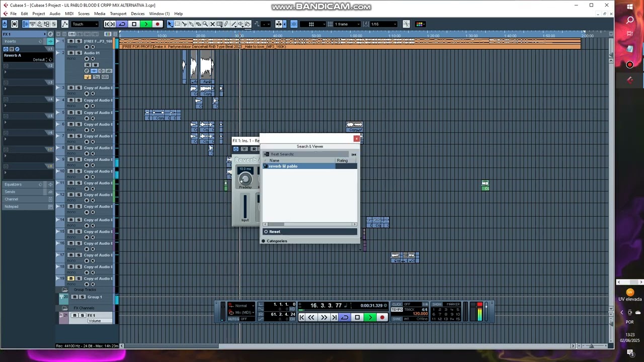
Task: Select the Zoom magnifier tool
Action: pyautogui.click(x=205, y=24)
